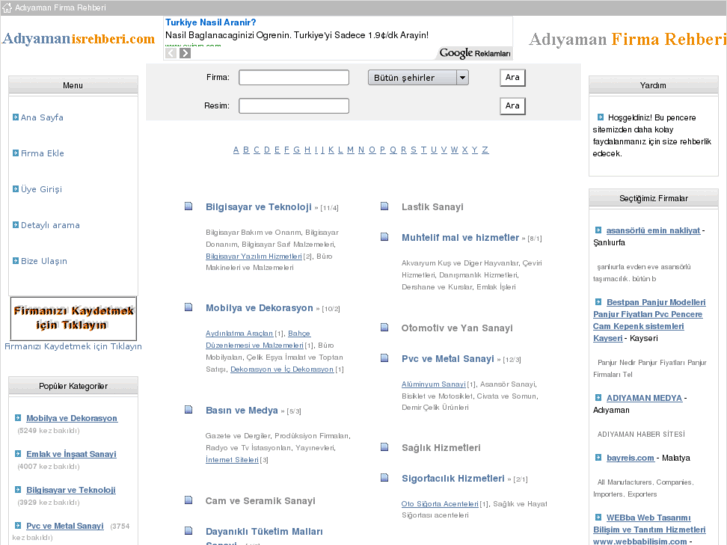Click the Google Reklamları ad label

pyautogui.click(x=475, y=53)
